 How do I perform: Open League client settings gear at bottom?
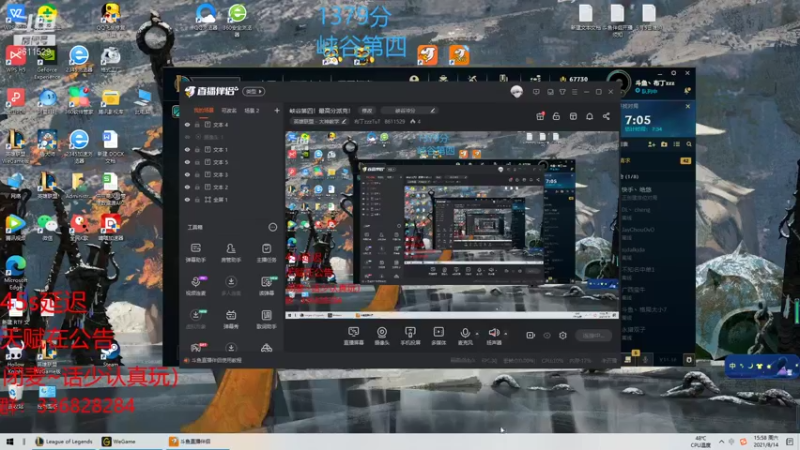point(689,360)
